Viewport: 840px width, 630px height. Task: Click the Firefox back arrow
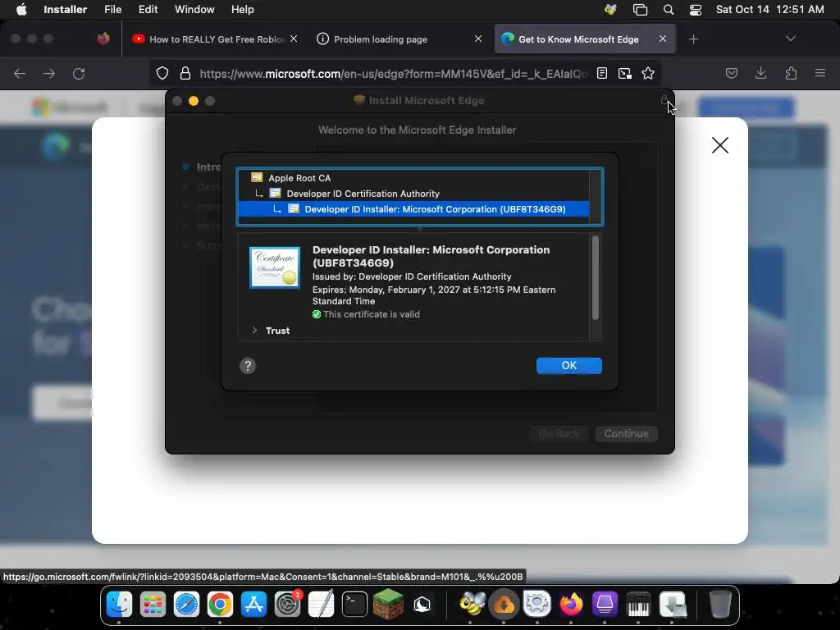click(x=20, y=73)
